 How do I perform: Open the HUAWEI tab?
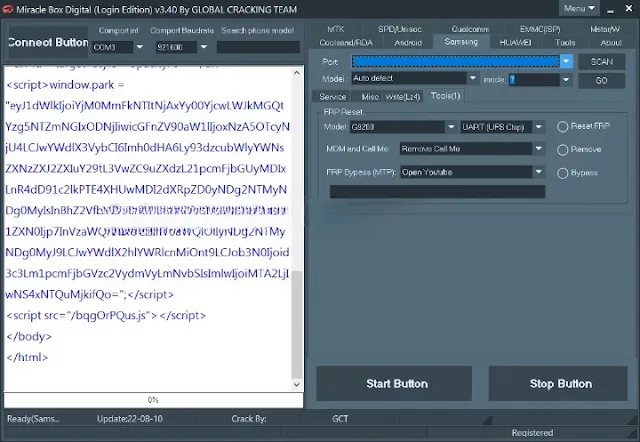(x=516, y=42)
